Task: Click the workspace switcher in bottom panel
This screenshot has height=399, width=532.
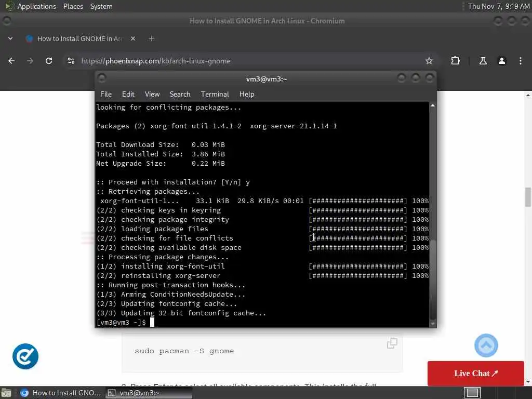Action: (472, 393)
